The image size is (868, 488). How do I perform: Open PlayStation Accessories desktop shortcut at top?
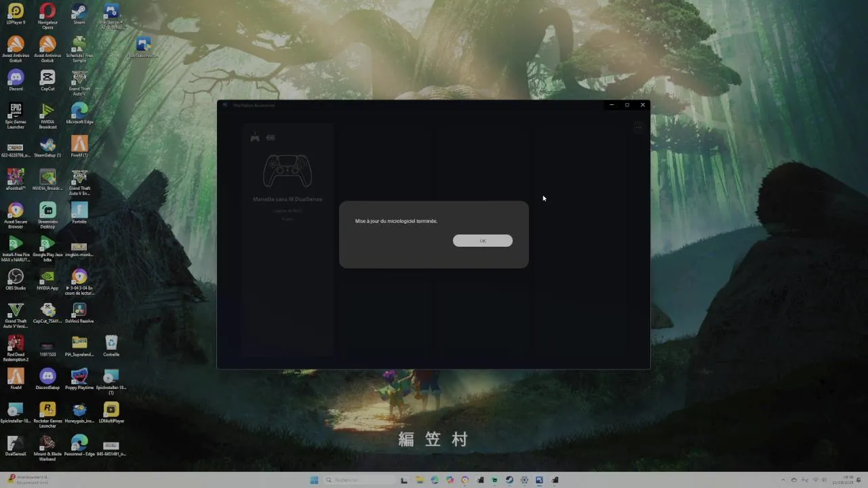click(111, 16)
